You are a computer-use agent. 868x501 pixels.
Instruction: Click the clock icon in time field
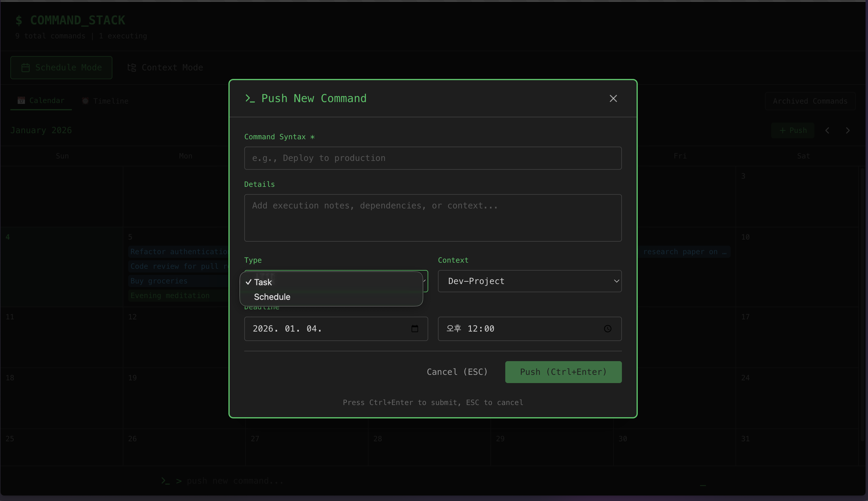607,329
